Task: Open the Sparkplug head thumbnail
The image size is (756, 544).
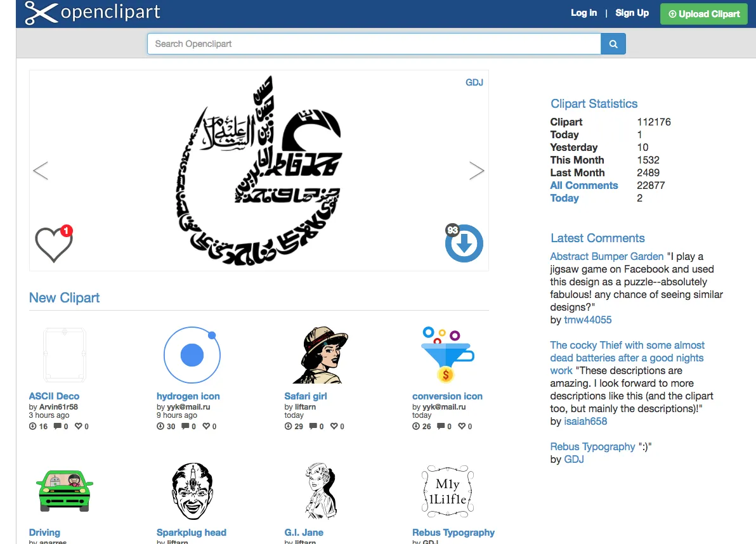Action: click(x=192, y=491)
